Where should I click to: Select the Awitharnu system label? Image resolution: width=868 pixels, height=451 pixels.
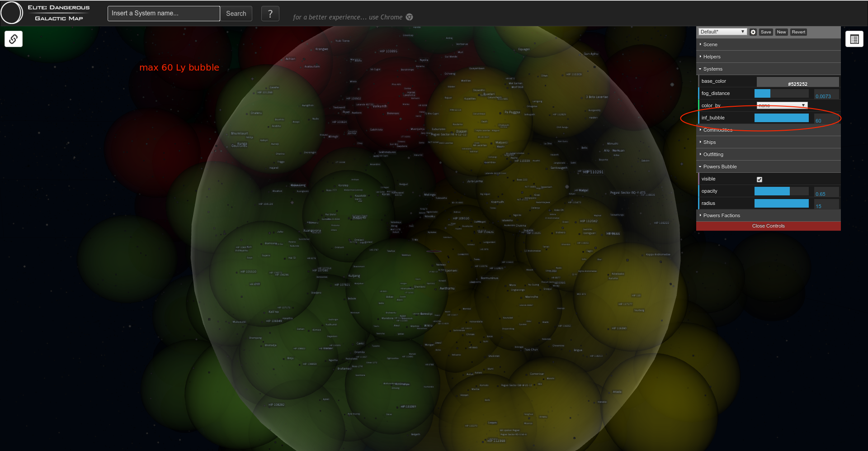[x=447, y=288]
